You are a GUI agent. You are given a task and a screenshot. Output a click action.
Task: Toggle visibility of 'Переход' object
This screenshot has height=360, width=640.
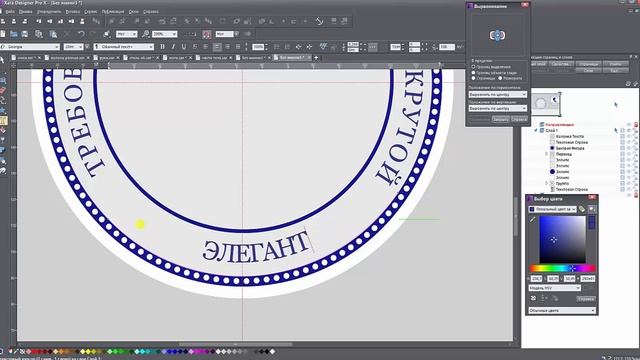[629, 154]
